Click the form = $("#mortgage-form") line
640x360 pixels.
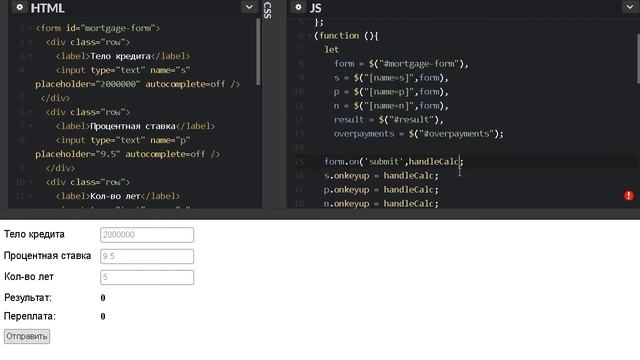click(401, 64)
